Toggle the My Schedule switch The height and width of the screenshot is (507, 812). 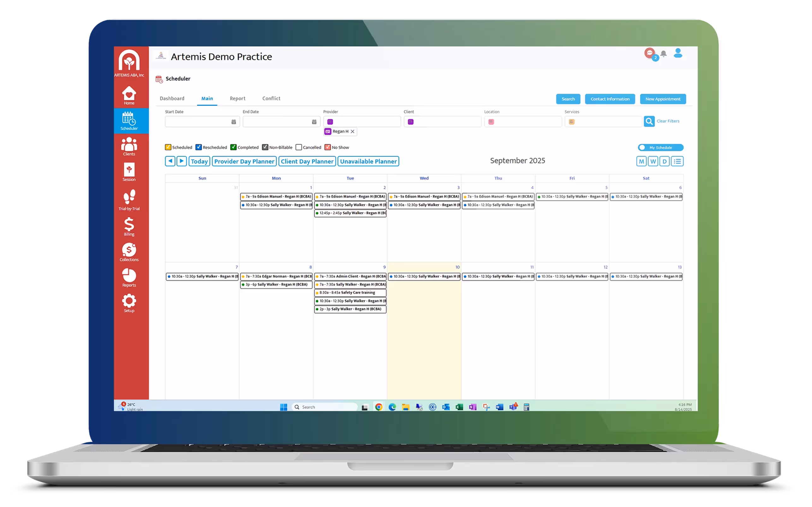660,148
